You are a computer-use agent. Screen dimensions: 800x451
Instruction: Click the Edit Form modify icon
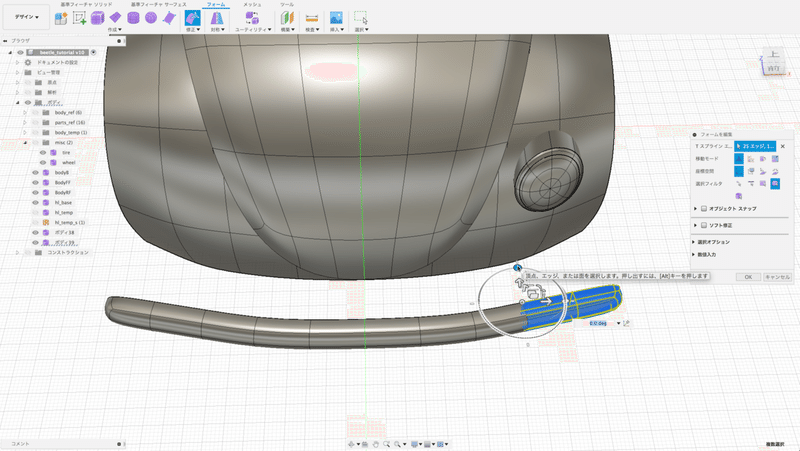tap(192, 18)
